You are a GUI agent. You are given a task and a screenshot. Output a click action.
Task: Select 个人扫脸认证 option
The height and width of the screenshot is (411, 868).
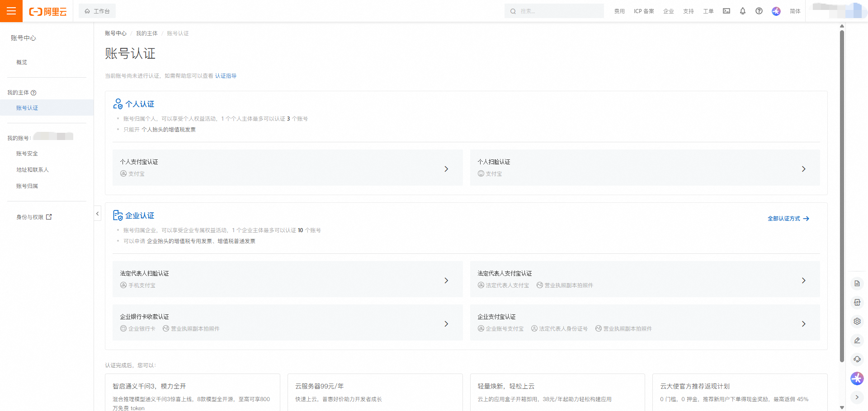pos(645,168)
